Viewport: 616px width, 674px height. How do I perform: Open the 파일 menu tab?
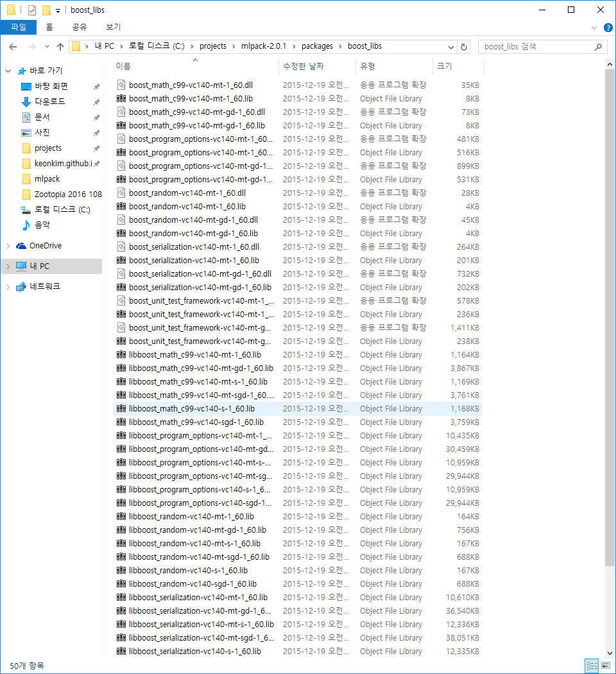click(19, 27)
